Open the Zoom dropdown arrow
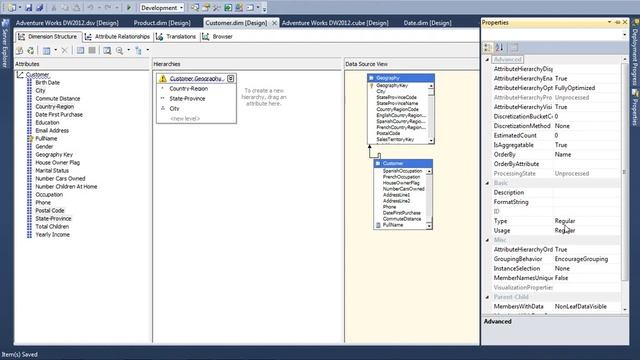 point(128,50)
